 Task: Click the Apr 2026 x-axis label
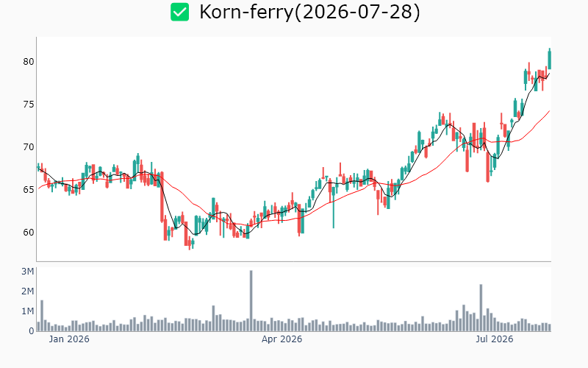(282, 339)
